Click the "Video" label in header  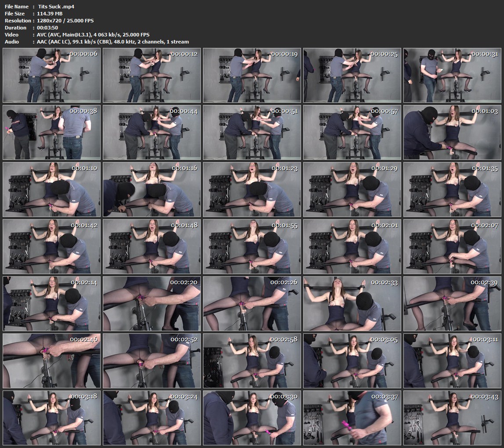click(x=11, y=35)
